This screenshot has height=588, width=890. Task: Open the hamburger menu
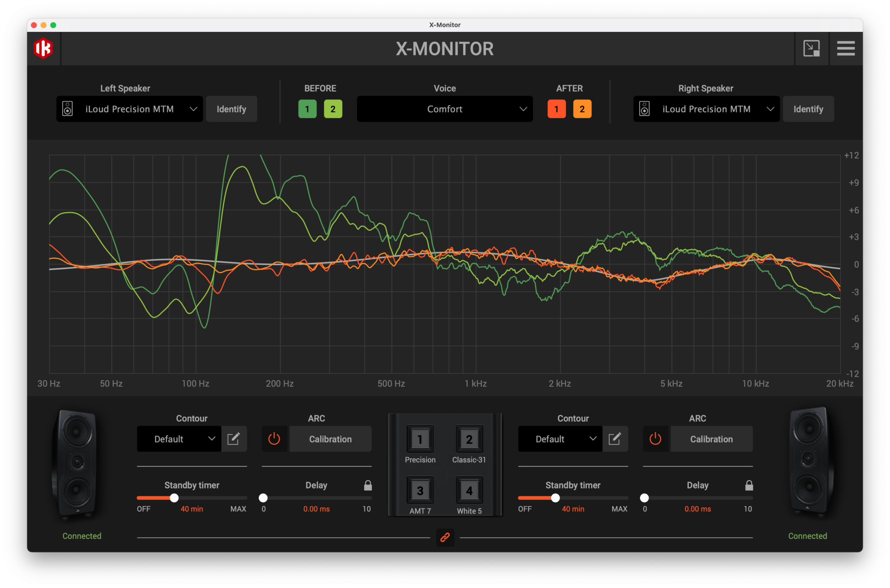pos(845,49)
